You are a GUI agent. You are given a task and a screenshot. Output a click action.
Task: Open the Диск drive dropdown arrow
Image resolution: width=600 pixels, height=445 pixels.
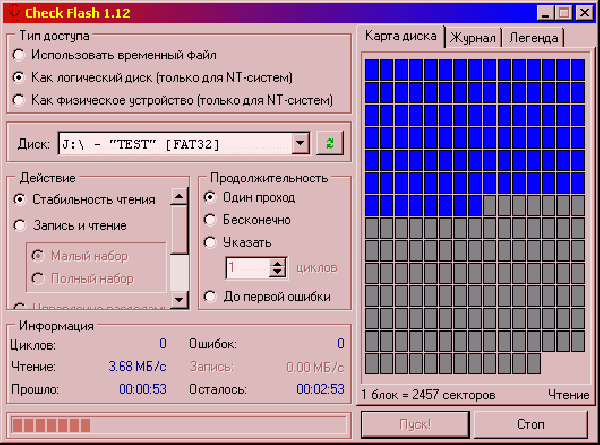tap(301, 143)
